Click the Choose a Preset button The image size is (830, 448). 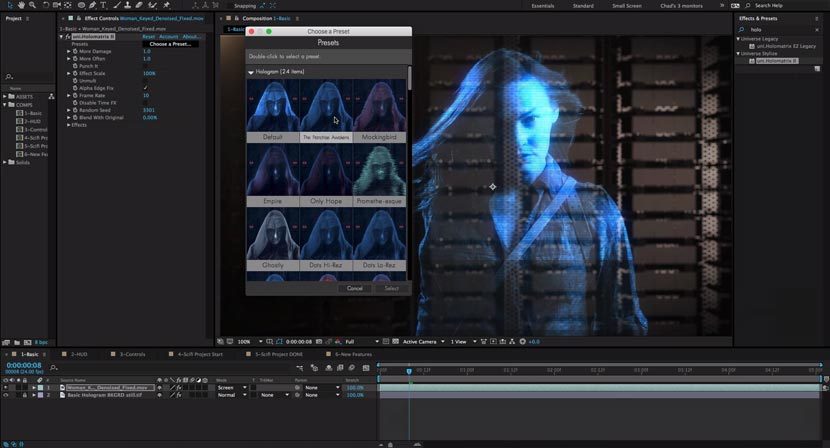(170, 44)
